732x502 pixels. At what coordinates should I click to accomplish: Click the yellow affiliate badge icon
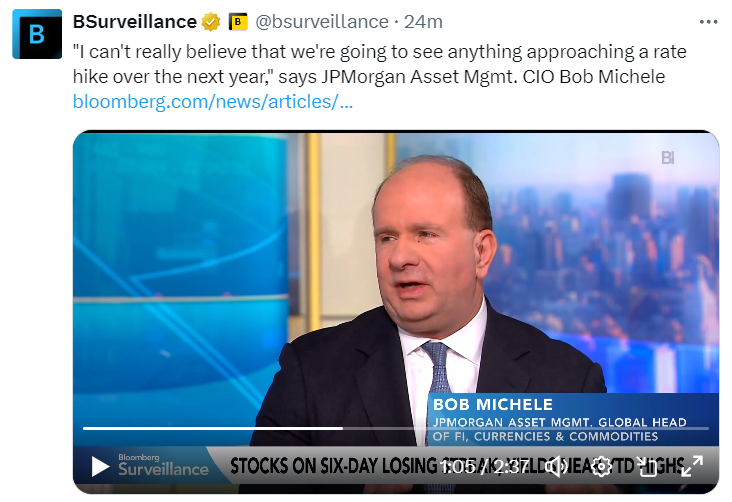click(x=238, y=21)
